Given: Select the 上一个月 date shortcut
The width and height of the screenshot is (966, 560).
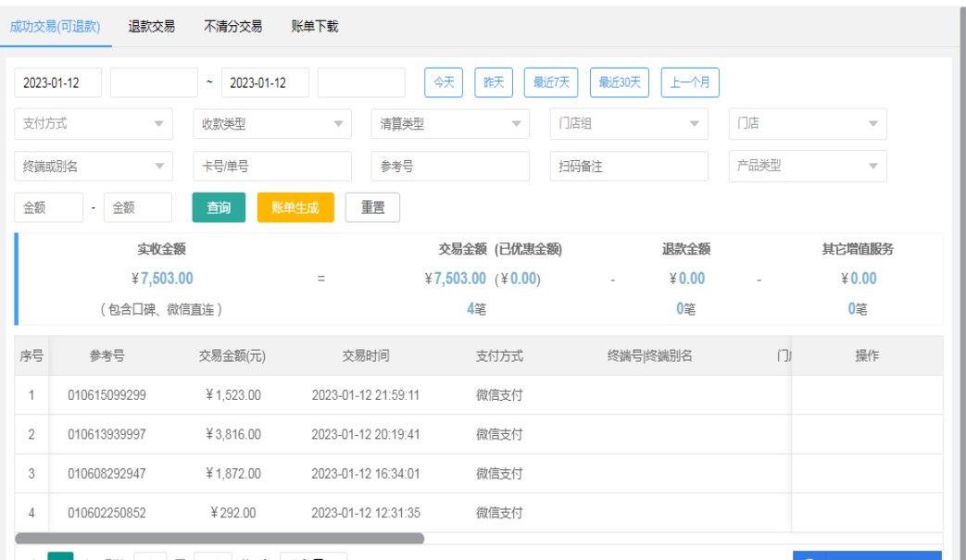Looking at the screenshot, I should [690, 82].
